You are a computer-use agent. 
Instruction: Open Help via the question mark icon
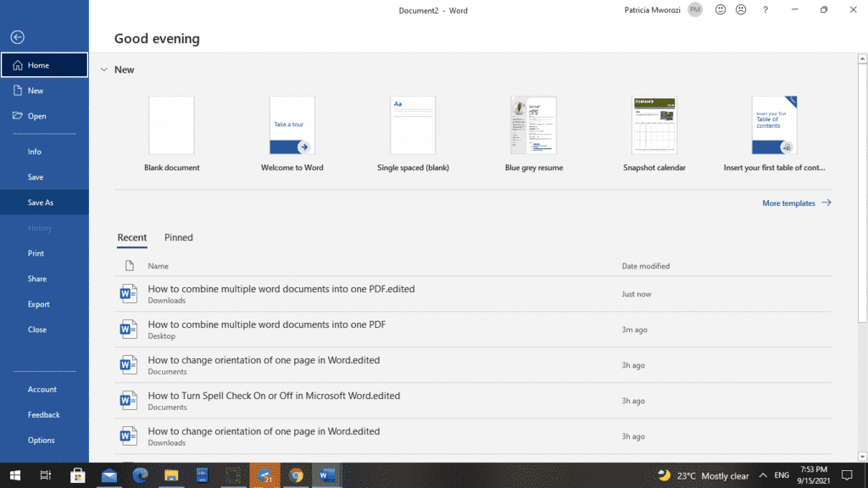point(765,10)
